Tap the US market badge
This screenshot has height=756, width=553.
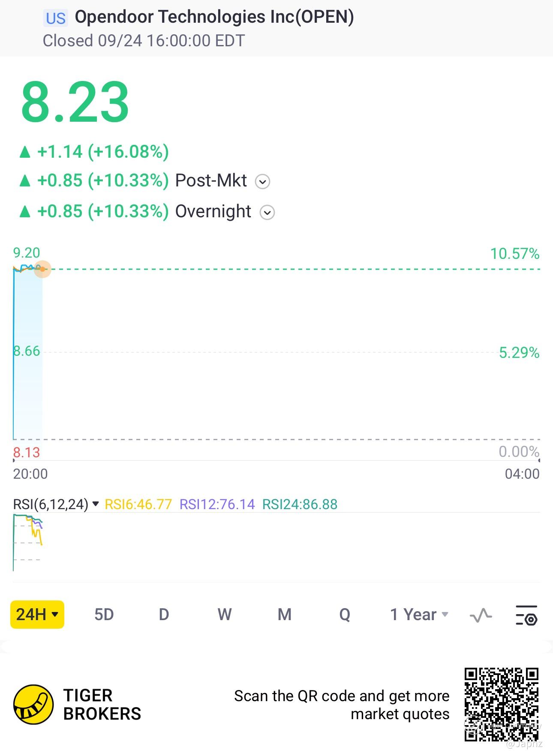[56, 18]
